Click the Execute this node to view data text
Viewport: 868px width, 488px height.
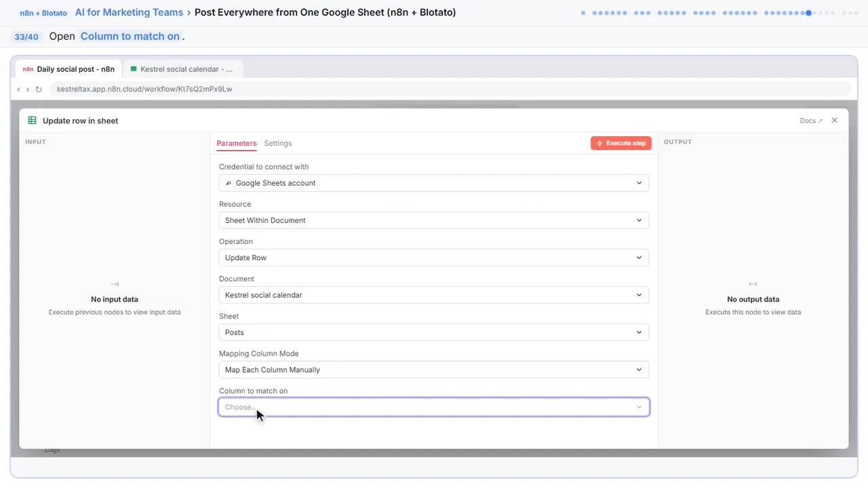pyautogui.click(x=753, y=312)
